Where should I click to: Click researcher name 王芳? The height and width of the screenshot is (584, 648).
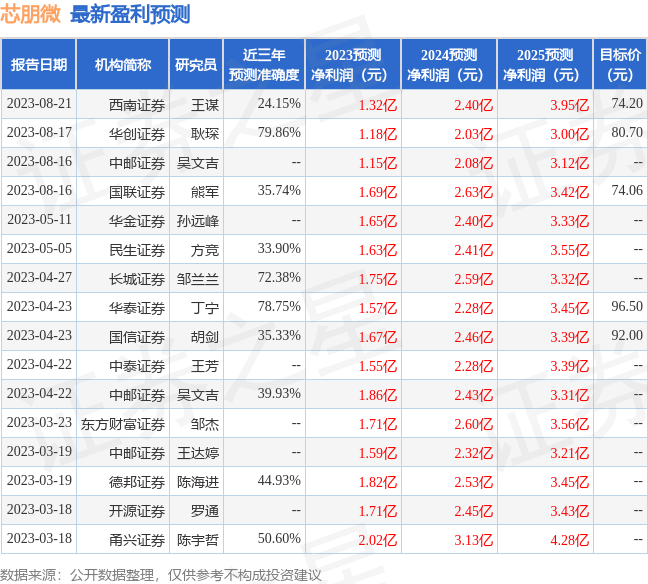205,366
